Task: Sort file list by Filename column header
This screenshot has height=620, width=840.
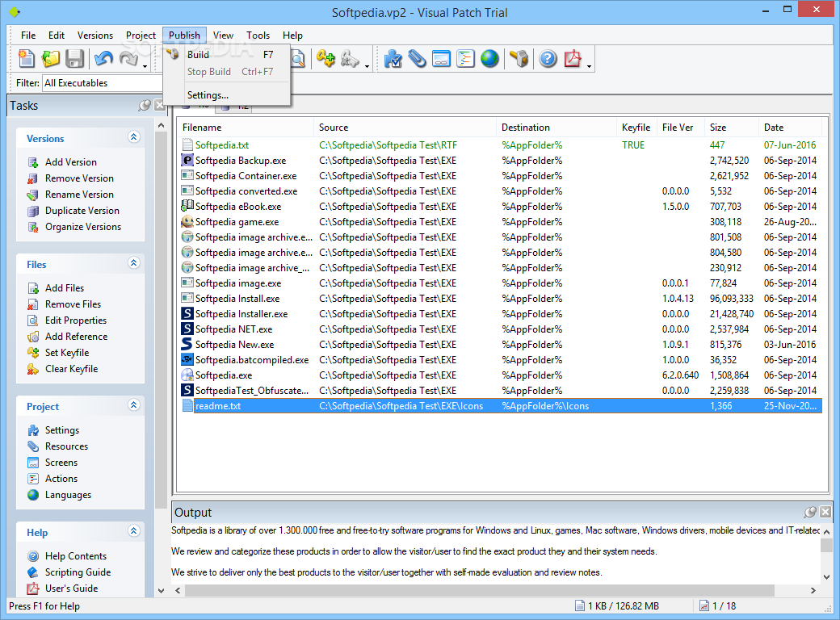Action: pos(246,128)
